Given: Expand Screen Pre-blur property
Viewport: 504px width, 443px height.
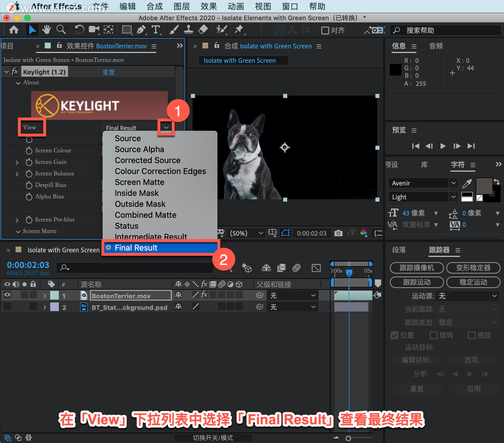Looking at the screenshot, I should point(17,220).
